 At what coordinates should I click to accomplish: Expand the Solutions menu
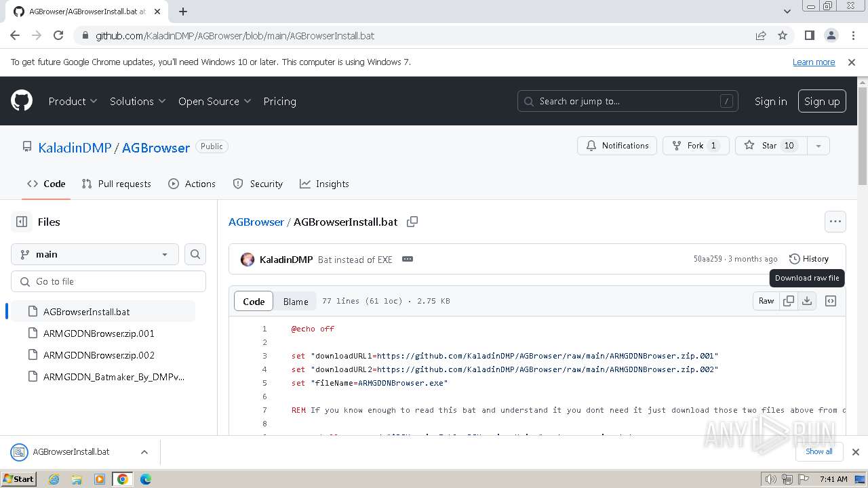(138, 101)
